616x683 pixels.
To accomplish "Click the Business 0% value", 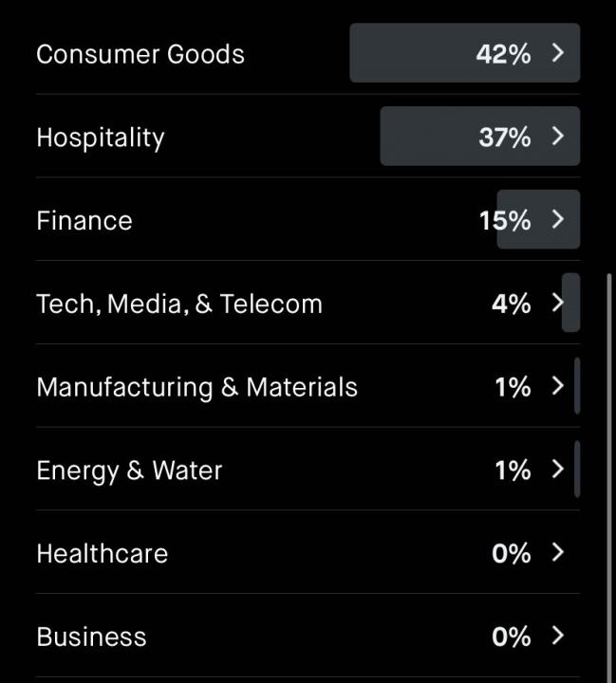I will (512, 637).
